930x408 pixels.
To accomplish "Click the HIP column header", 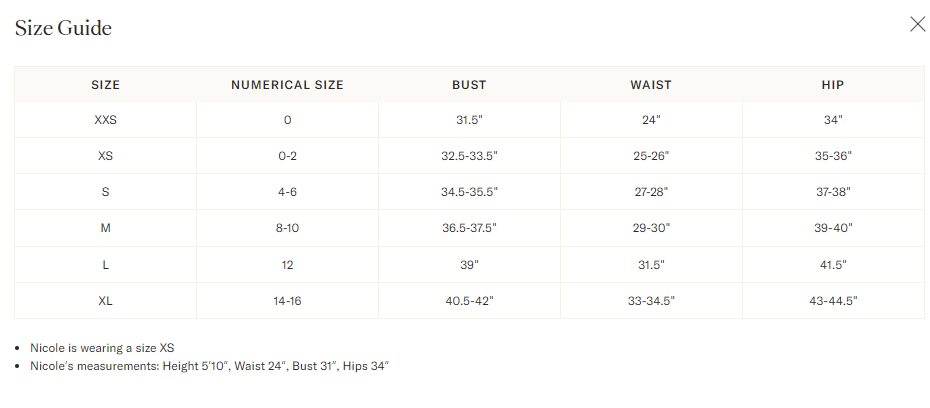I will tap(833, 85).
